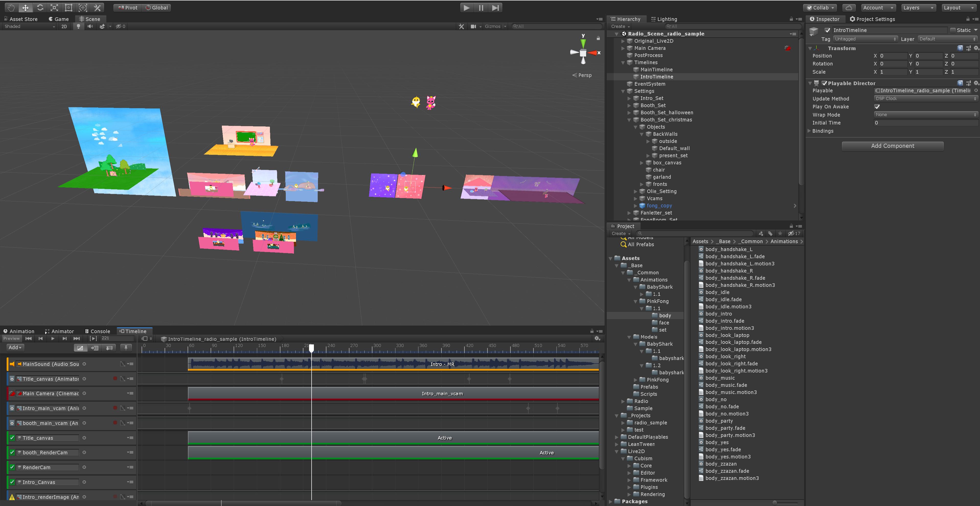980x506 pixels.
Task: Click record button on Title_canvas Animator track
Action: (x=115, y=379)
